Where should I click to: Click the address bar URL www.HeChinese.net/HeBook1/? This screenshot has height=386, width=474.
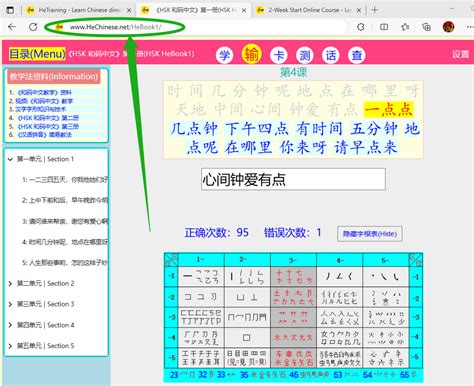coord(115,27)
